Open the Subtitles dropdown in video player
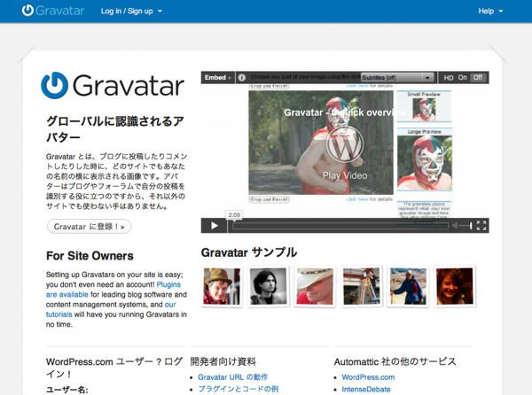532x395 pixels. click(397, 78)
